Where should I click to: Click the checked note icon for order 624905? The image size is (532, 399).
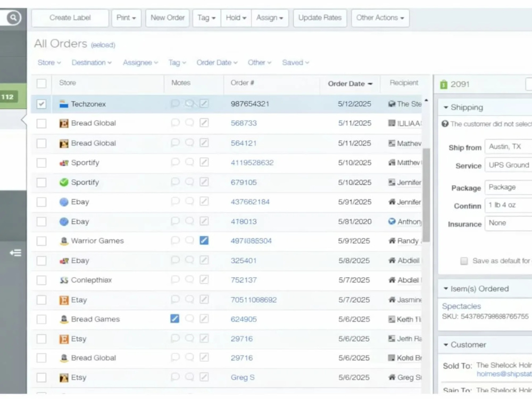coord(174,319)
